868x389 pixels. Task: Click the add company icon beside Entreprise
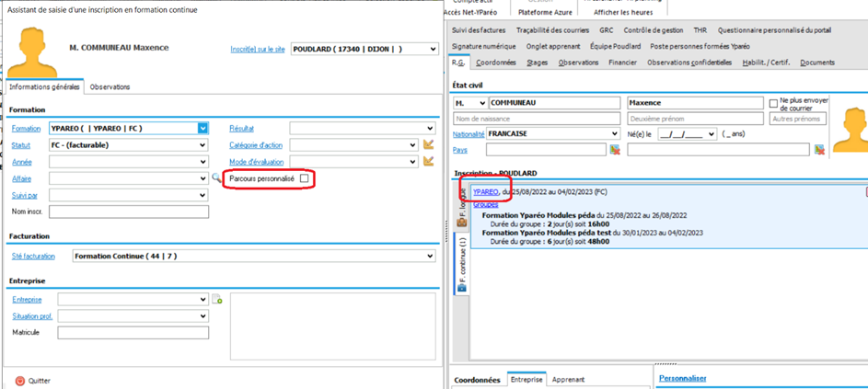[217, 300]
